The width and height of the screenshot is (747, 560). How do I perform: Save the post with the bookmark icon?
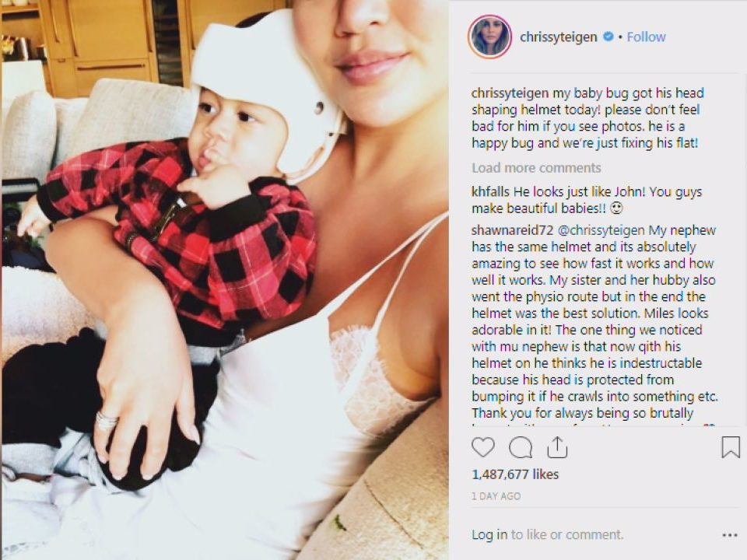pos(731,448)
